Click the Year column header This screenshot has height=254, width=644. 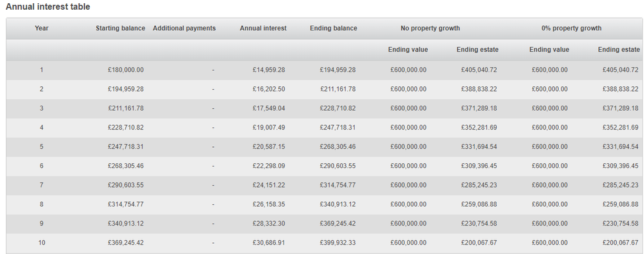[41, 28]
